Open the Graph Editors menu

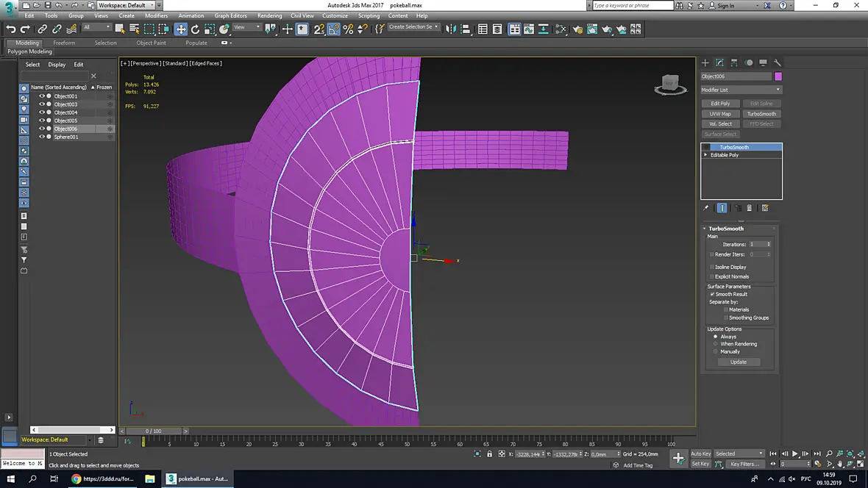point(230,15)
